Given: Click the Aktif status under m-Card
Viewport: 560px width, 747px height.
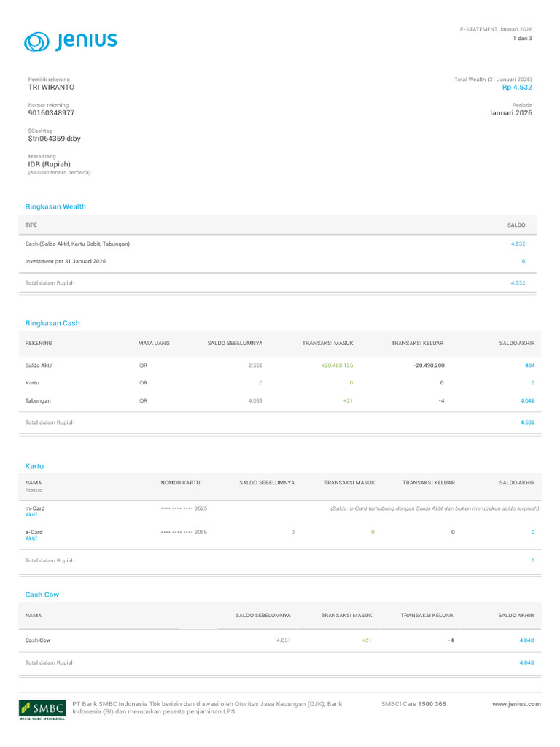Looking at the screenshot, I should (x=31, y=515).
